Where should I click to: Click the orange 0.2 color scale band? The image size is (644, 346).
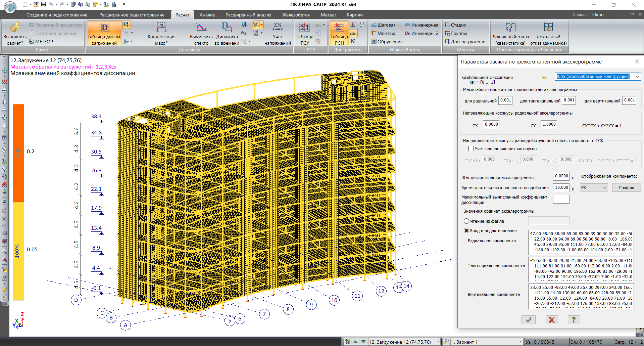coord(18,153)
